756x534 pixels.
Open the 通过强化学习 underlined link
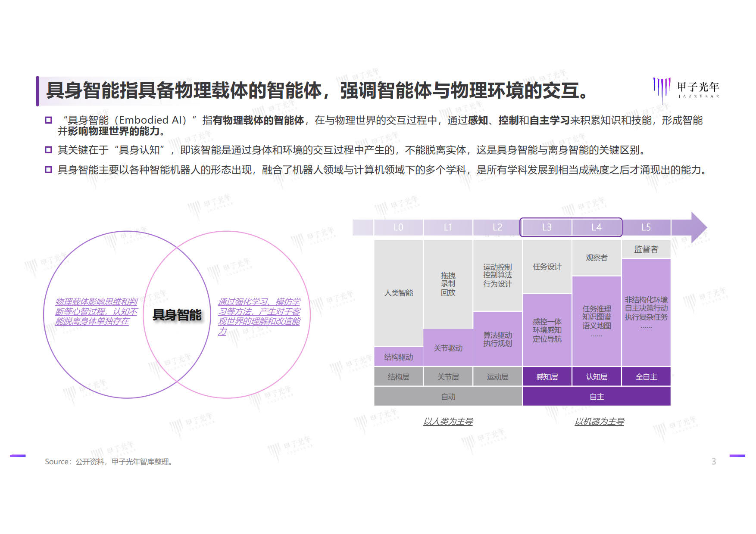tap(259, 317)
